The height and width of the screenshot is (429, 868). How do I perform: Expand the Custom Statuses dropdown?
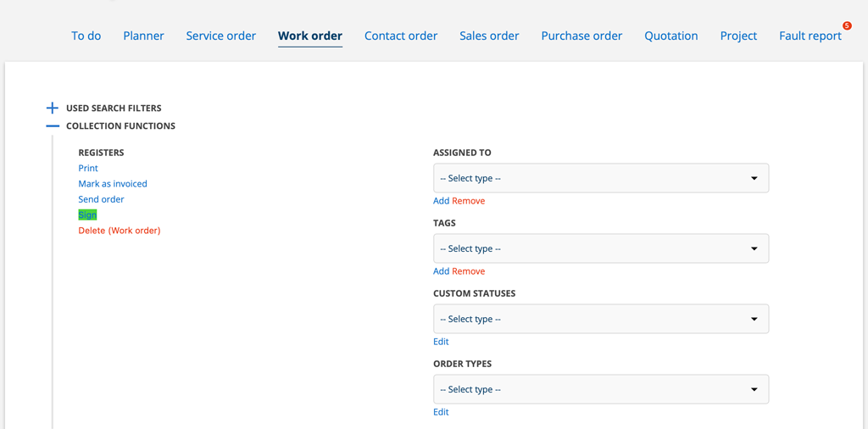(600, 319)
